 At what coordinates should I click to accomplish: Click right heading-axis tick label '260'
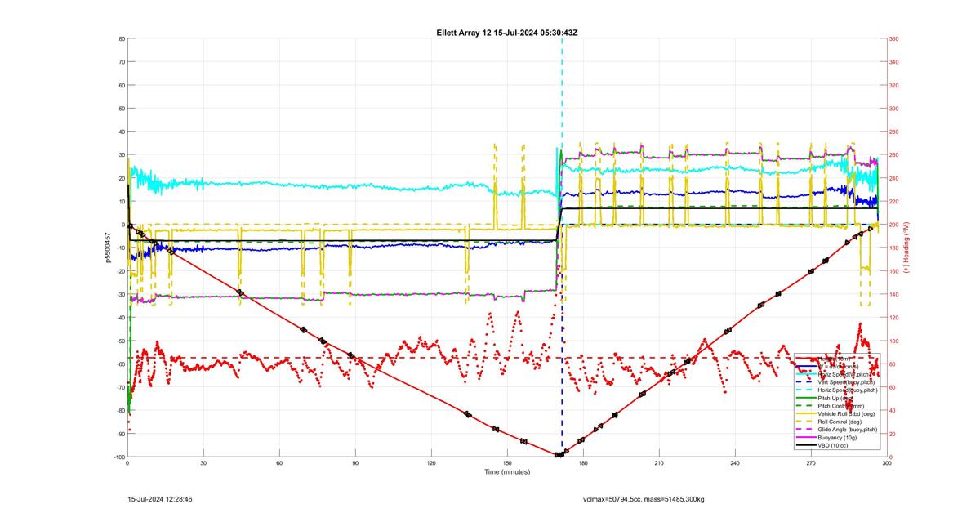[x=894, y=154]
